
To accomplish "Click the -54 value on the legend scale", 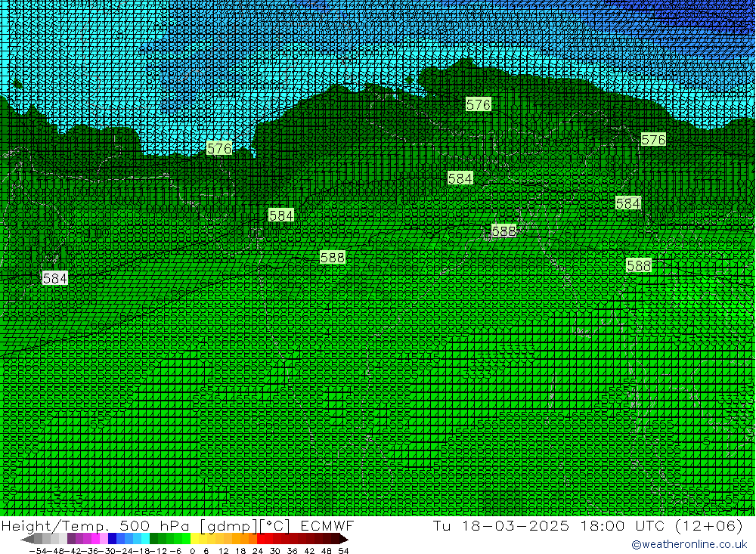I will [x=38, y=551].
